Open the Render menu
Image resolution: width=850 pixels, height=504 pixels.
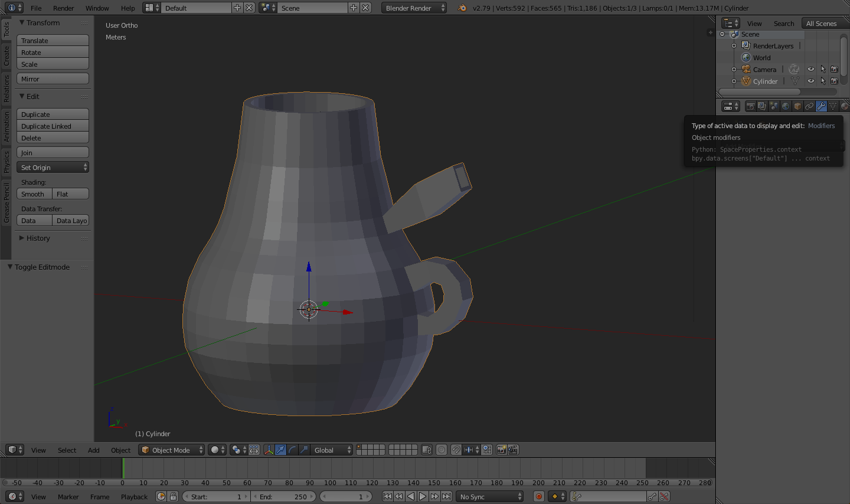(64, 8)
